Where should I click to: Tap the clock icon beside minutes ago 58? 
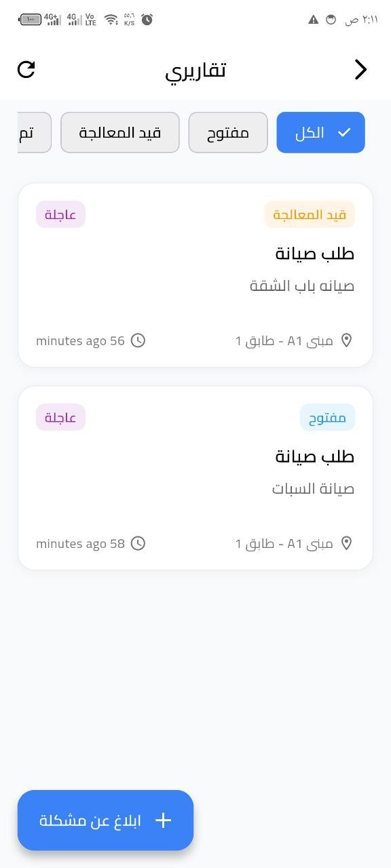click(x=139, y=543)
